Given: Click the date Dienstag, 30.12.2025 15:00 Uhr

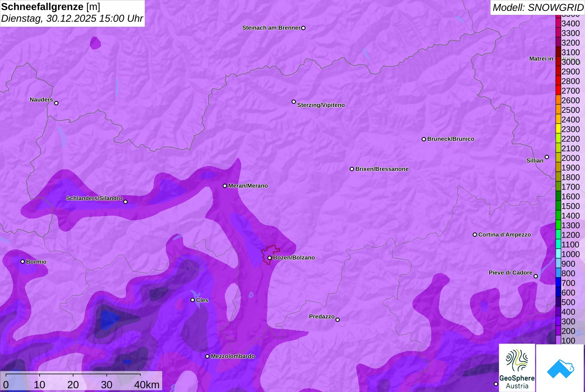Looking at the screenshot, I should pyautogui.click(x=72, y=19).
